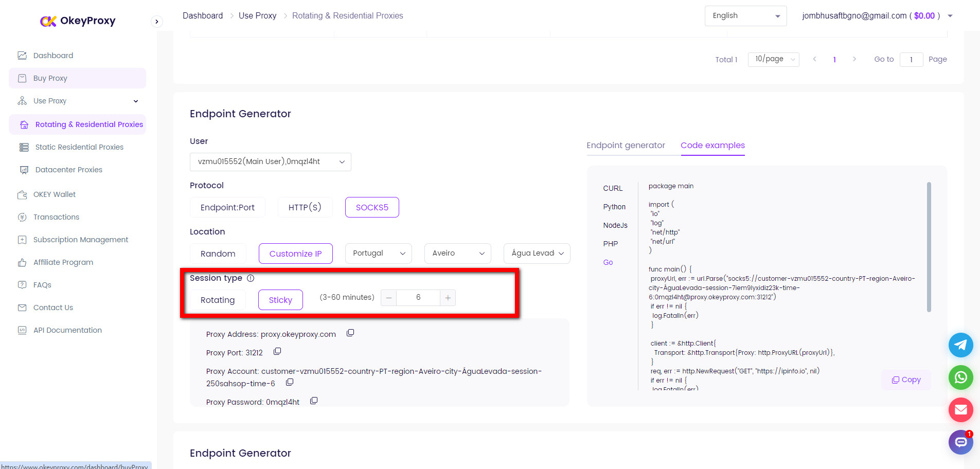
Task: Open the WhatsApp chat icon
Action: tap(960, 377)
